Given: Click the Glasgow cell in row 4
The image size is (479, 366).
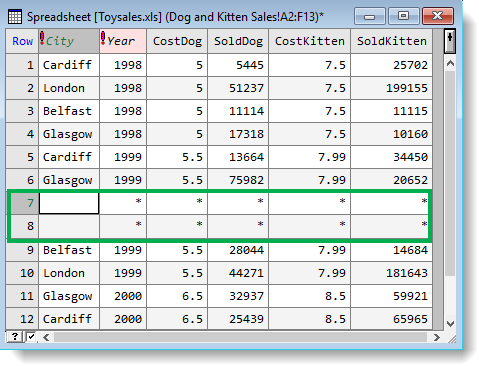Looking at the screenshot, I should pyautogui.click(x=69, y=134).
